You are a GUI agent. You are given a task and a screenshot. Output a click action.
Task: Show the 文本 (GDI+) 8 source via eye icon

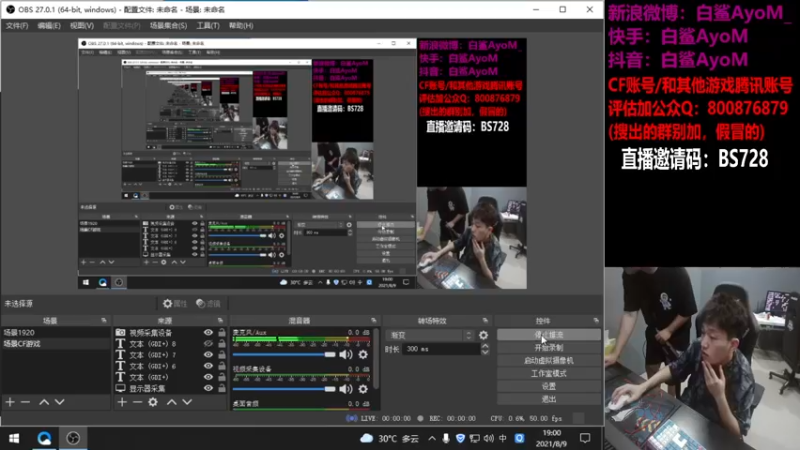[208, 343]
